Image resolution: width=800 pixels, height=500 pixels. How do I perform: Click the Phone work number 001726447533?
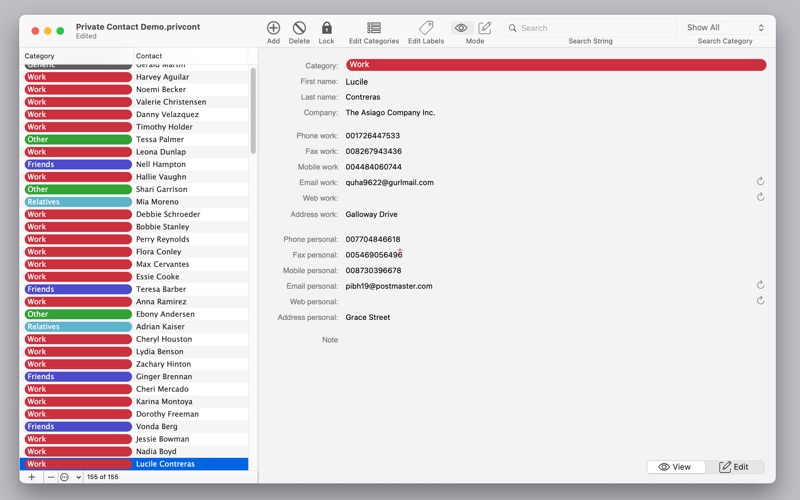[372, 136]
